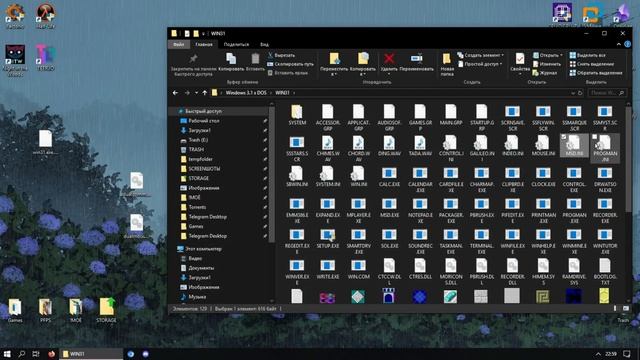Image resolution: width=640 pixels, height=360 pixels.
Task: Click 'Windows 3.1 x DOS' breadcrumb in address bar
Action: 246,93
